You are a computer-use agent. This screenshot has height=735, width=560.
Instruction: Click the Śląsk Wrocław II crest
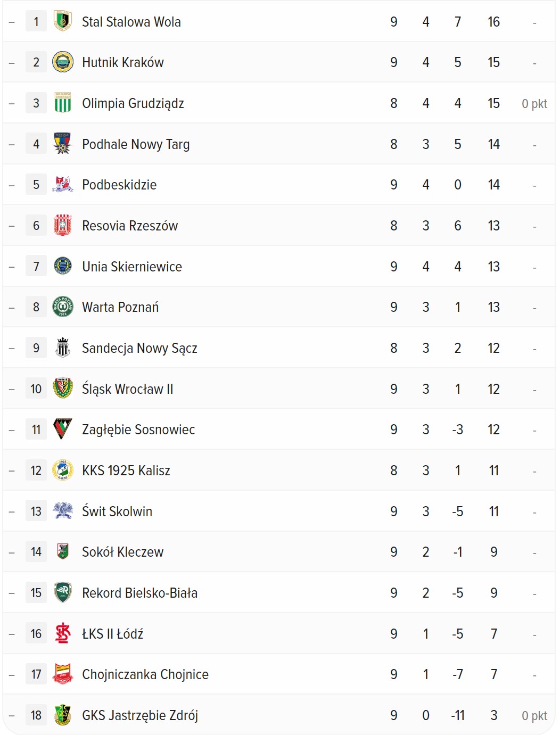pos(63,389)
